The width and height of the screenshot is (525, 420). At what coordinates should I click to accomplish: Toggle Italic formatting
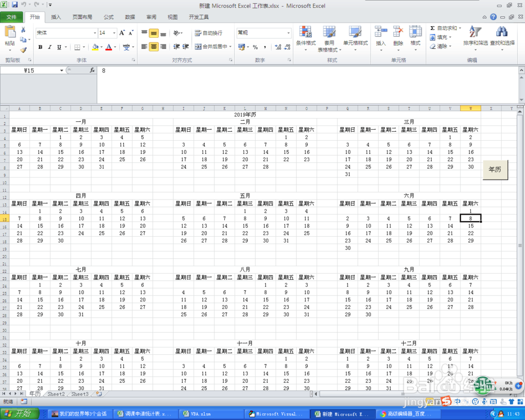click(x=49, y=47)
